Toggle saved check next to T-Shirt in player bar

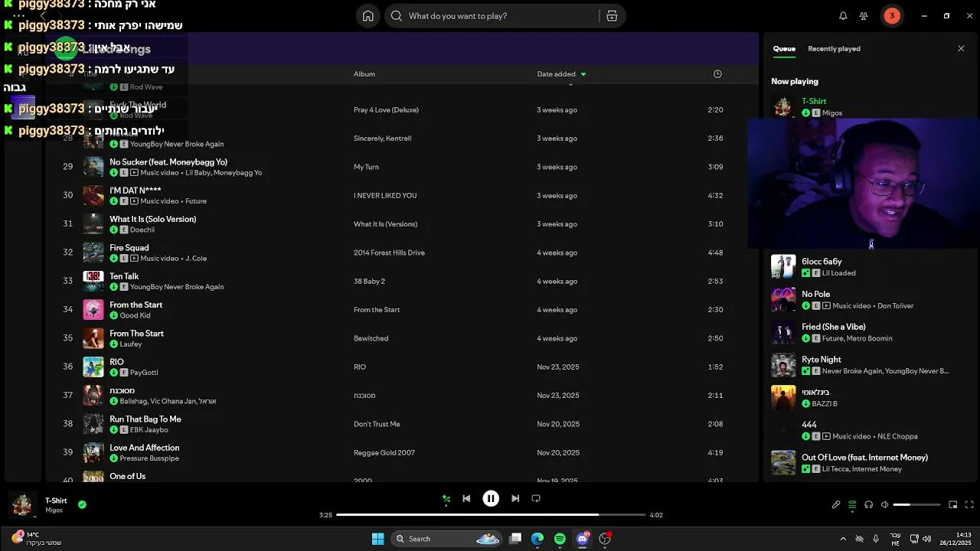click(x=82, y=504)
